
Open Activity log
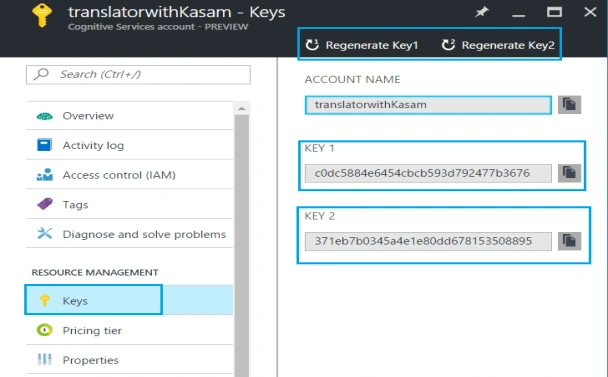[x=129, y=145]
